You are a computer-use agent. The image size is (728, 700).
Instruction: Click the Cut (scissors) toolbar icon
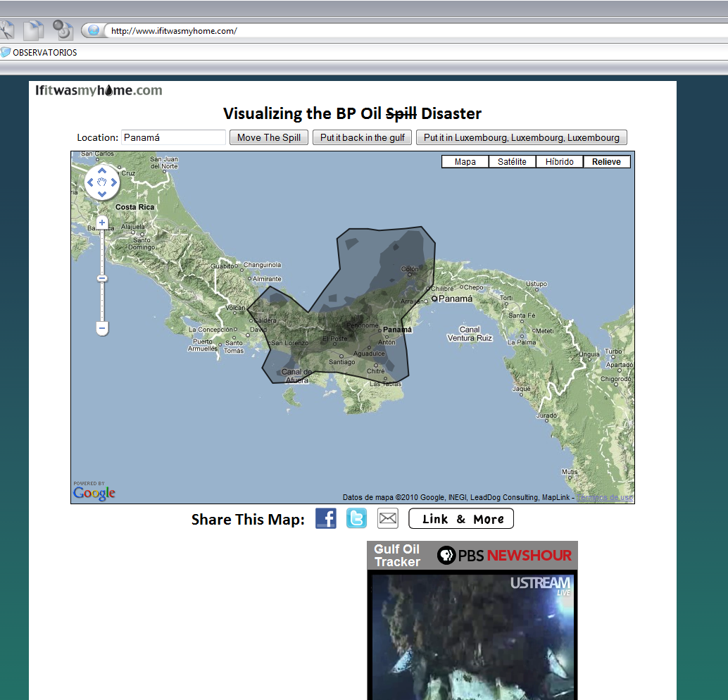[6, 30]
